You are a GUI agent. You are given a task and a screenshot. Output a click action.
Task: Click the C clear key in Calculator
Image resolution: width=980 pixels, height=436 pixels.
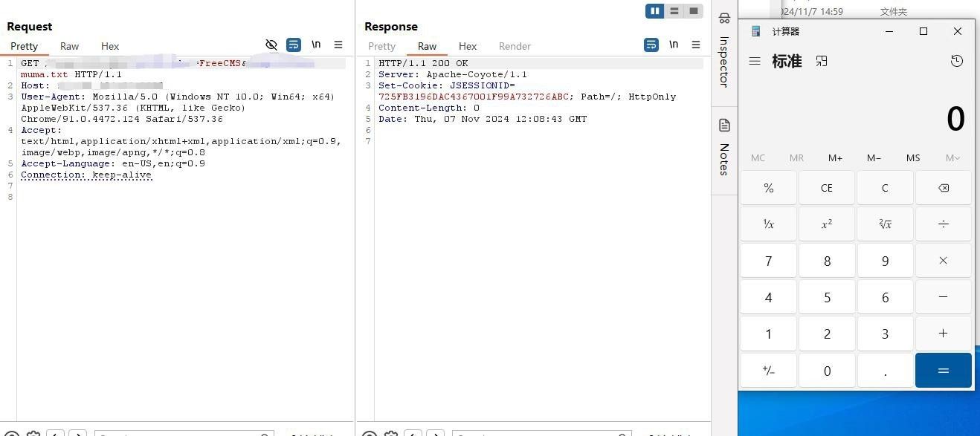[x=885, y=188]
